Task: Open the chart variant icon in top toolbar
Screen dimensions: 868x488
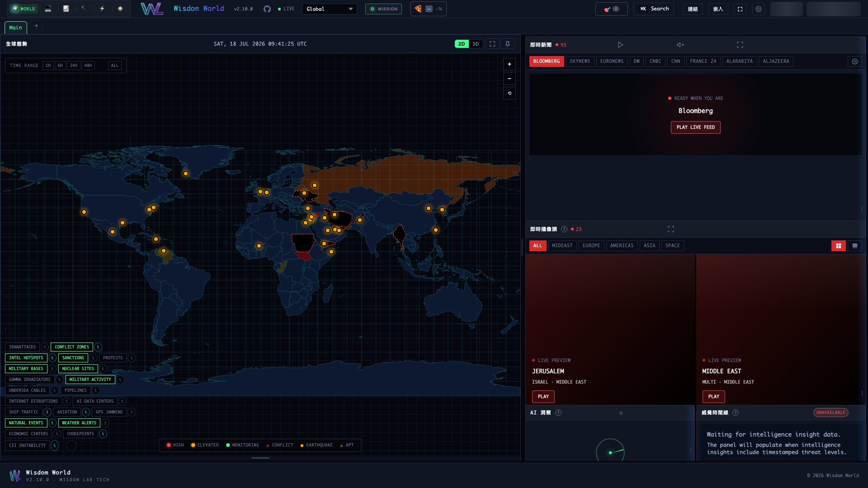Action: [x=66, y=9]
